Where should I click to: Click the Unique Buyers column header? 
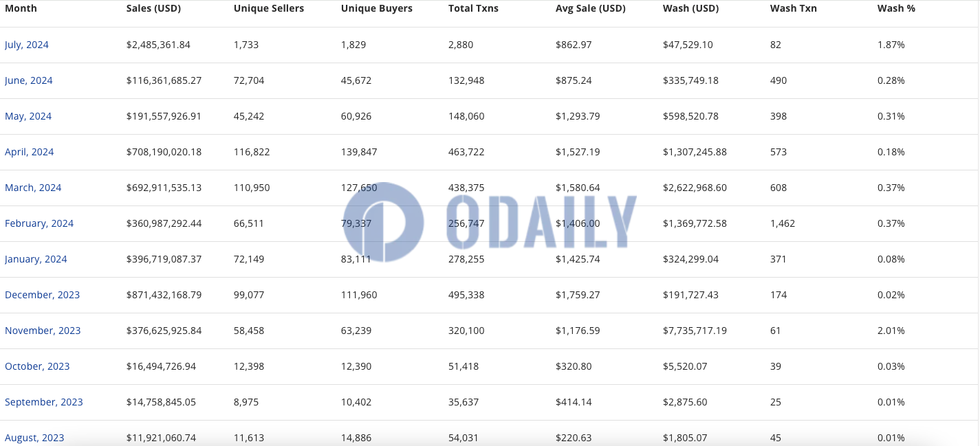[377, 8]
